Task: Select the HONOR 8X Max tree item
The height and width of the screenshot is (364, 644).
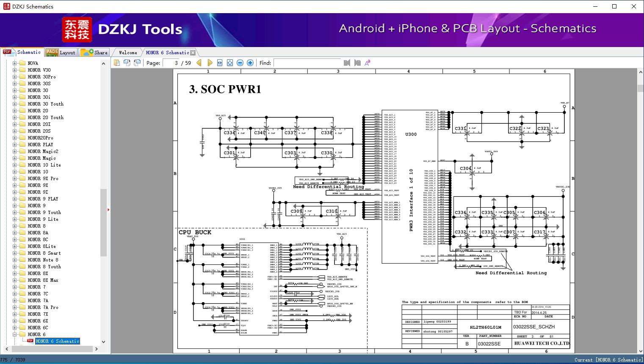Action: [x=43, y=280]
